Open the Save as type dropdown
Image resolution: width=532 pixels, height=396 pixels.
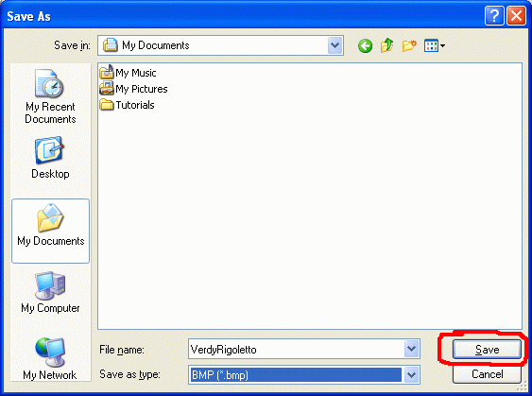[x=411, y=375]
